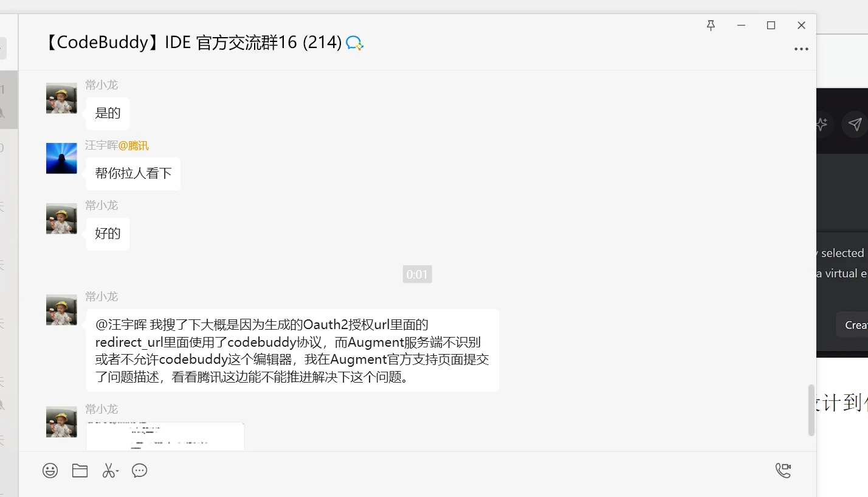Start a voice or video call
The image size is (868, 497).
click(x=783, y=470)
